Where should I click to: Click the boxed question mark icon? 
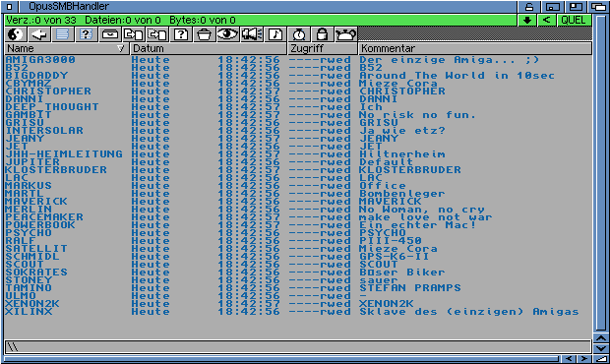(x=181, y=34)
